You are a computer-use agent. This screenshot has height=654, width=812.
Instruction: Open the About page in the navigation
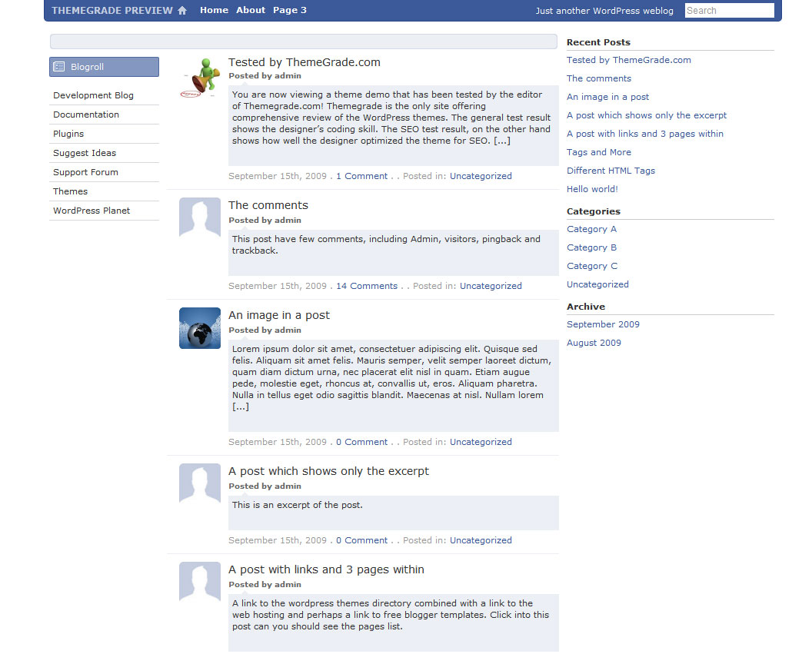click(251, 10)
